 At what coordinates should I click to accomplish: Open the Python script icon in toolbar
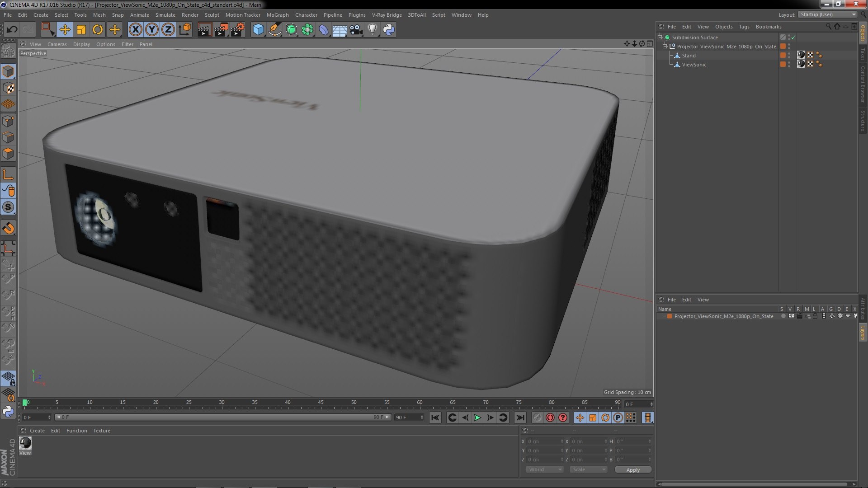pyautogui.click(x=389, y=30)
